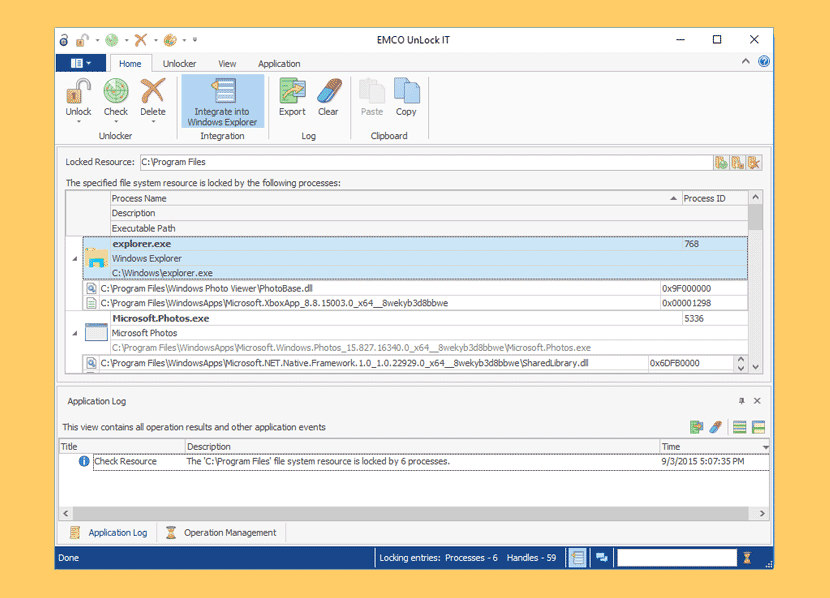The height and width of the screenshot is (598, 830).
Task: Click the green rows view icon in Application Log
Action: [739, 427]
